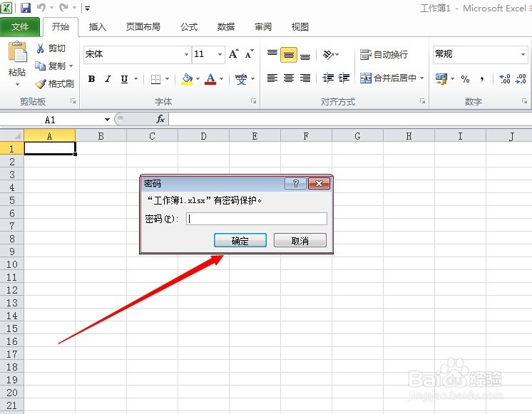Toggle bold formatting
Viewport: 532px width, 414px height.
[91, 79]
